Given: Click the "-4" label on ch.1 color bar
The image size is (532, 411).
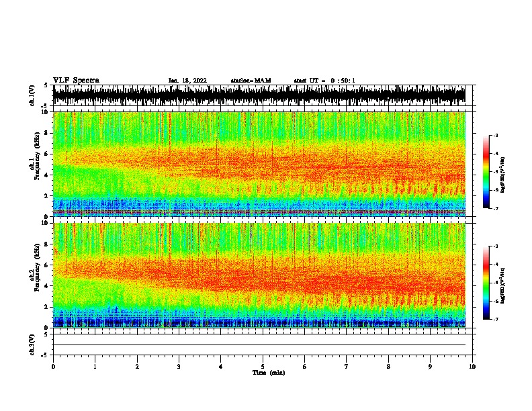Looking at the screenshot, I should click(x=496, y=154).
